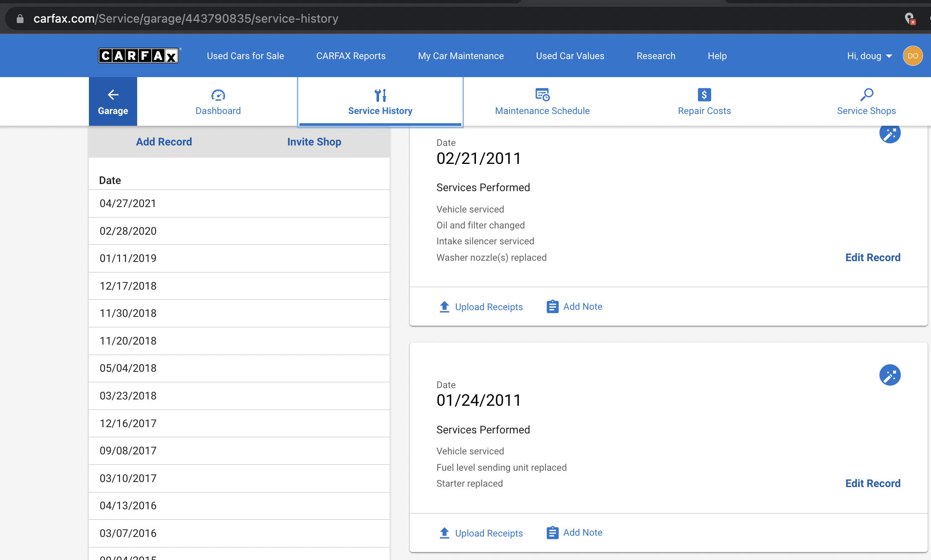The image size is (931, 560).
Task: Upload Receipts for the 02/21/2011 record
Action: (481, 307)
